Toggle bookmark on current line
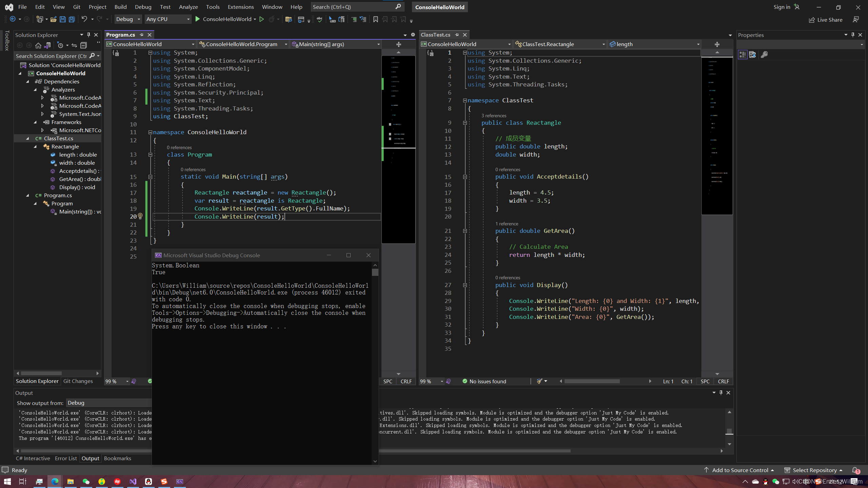 pyautogui.click(x=375, y=19)
